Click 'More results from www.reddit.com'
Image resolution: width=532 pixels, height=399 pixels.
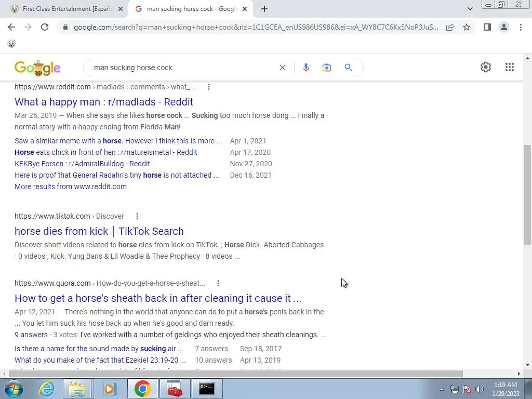[x=71, y=187]
